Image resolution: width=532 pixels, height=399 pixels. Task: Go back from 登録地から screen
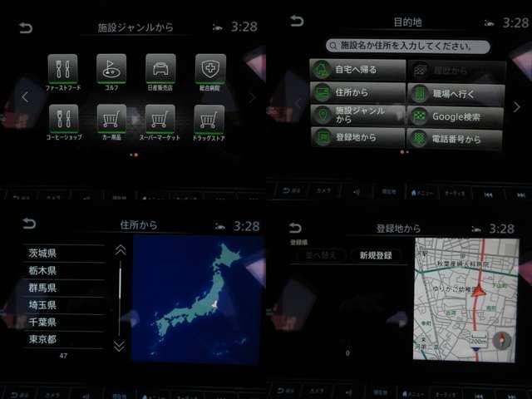click(x=294, y=228)
